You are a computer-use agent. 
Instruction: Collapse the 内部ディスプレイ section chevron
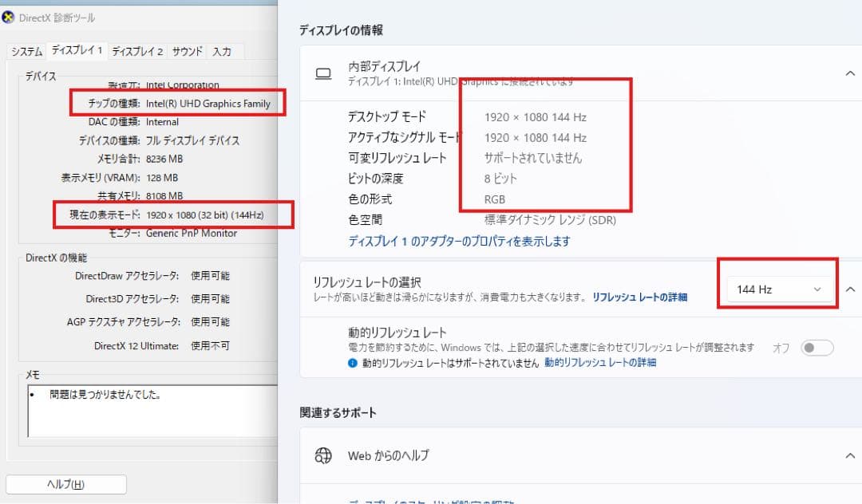[x=849, y=73]
